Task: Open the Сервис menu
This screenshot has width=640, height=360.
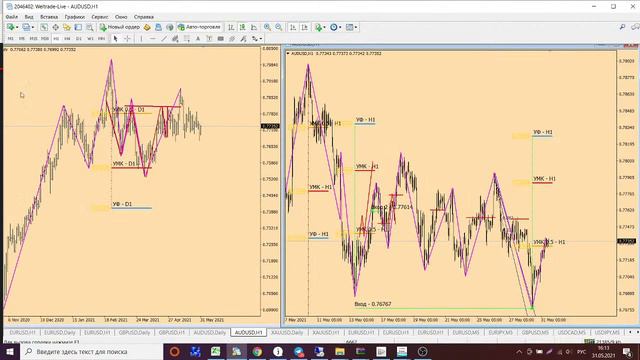Action: [100, 17]
